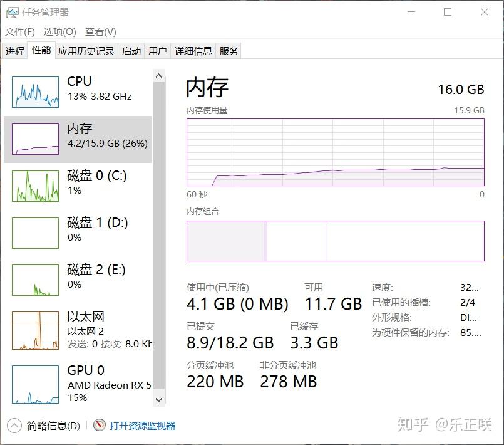
Task: Click the sidebar scroll up arrow
Action: (x=158, y=76)
